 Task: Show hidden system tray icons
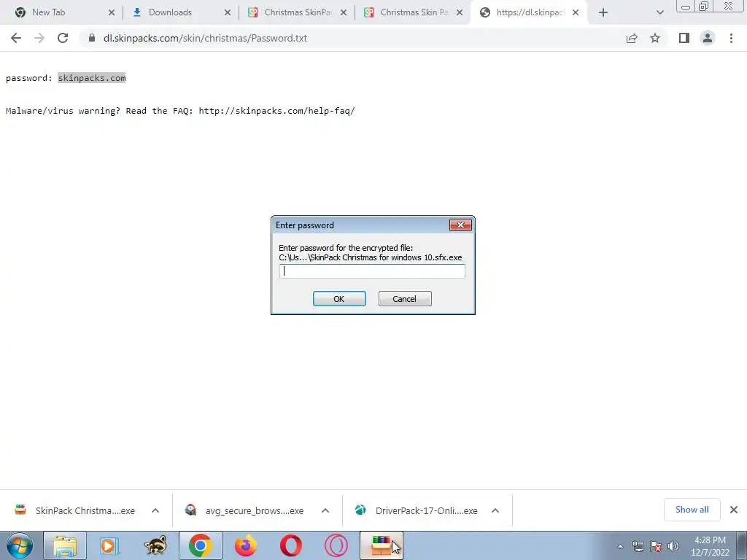coord(620,546)
